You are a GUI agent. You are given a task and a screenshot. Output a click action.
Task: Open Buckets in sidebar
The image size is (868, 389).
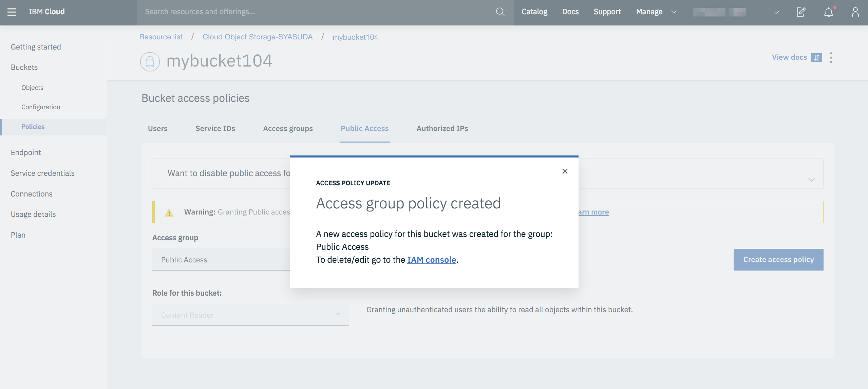point(24,67)
